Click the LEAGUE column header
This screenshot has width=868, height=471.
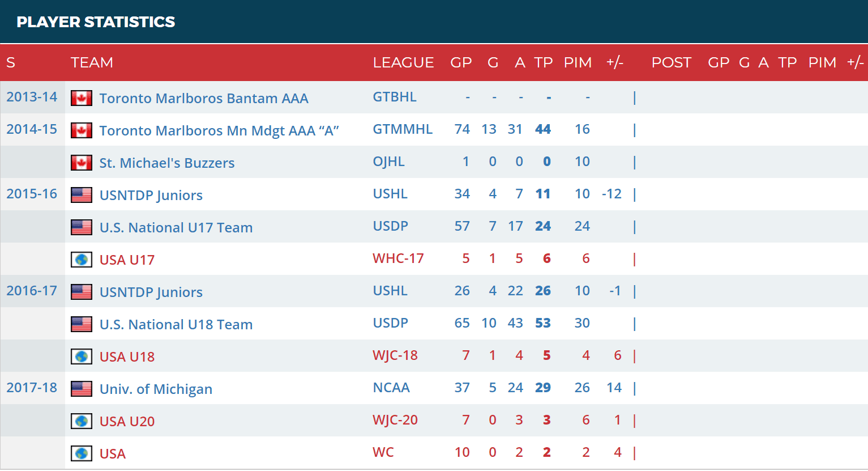pyautogui.click(x=403, y=62)
